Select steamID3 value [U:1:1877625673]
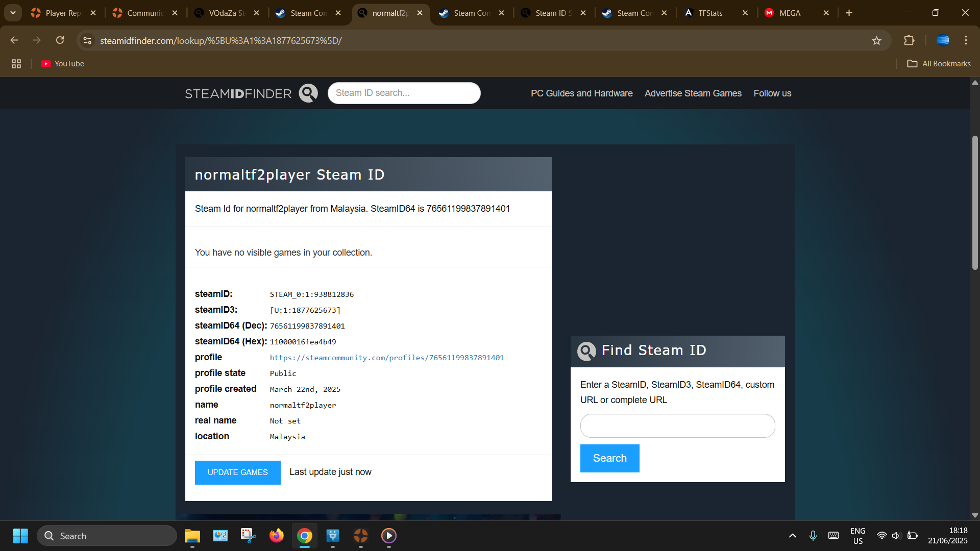Image resolution: width=980 pixels, height=551 pixels. (x=305, y=310)
